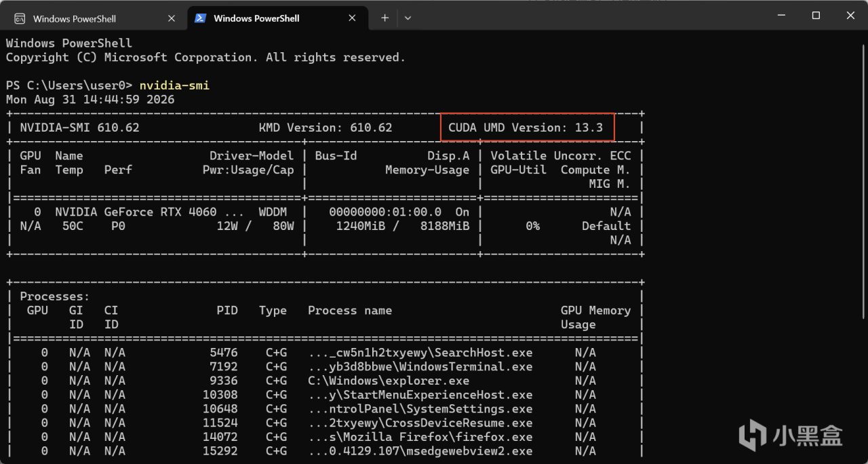The width and height of the screenshot is (868, 464).
Task: Click the PS C:\Users\user0> prompt
Action: tap(69, 85)
